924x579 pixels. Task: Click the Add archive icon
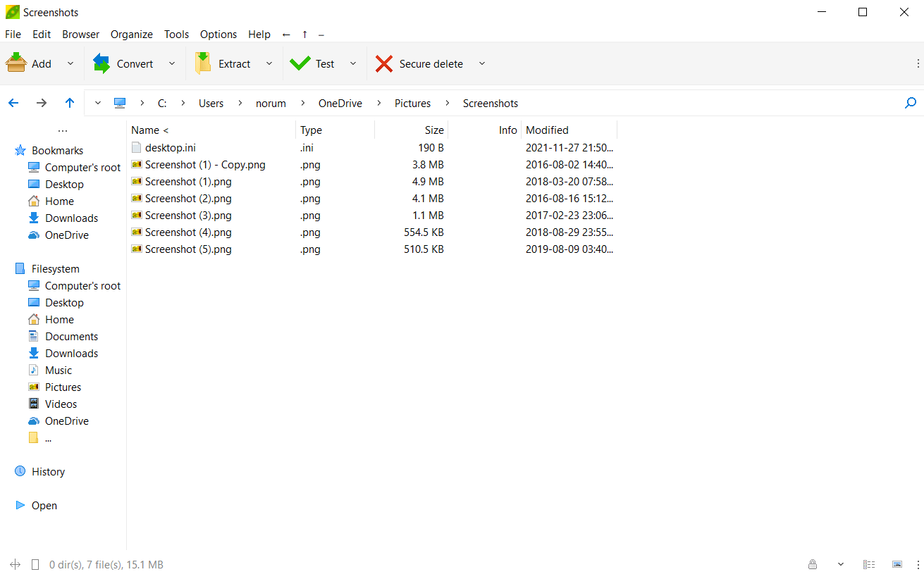16,63
